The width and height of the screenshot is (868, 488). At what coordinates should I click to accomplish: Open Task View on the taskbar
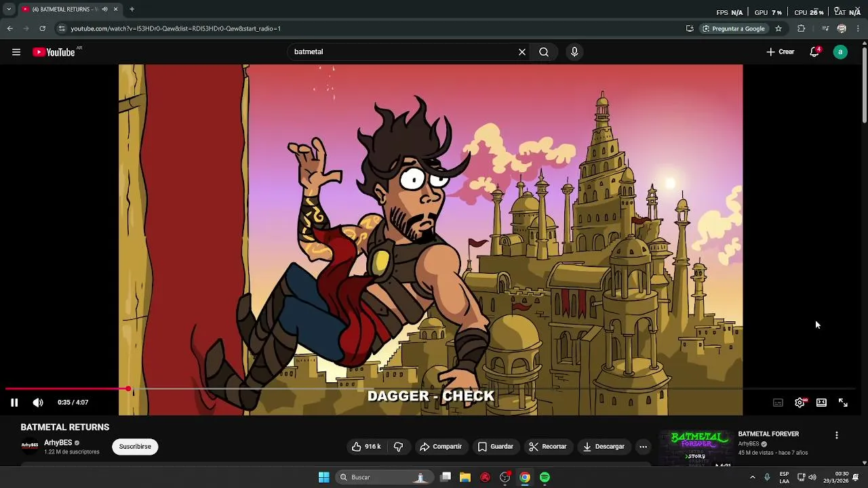pyautogui.click(x=446, y=477)
